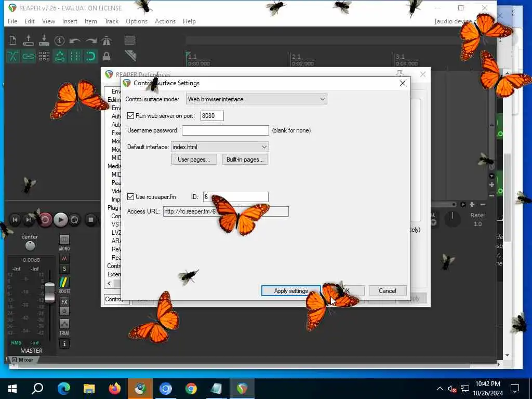Open the master FX button

coord(64,302)
